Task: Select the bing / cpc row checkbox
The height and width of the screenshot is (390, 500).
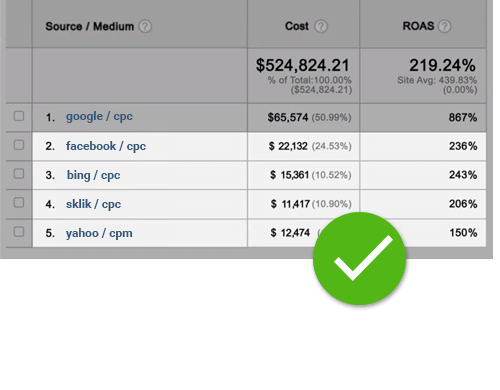Action: point(19,173)
